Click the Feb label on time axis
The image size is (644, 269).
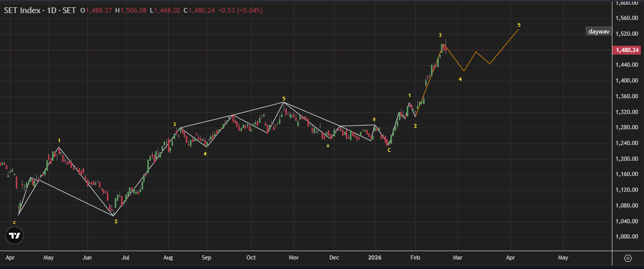[415, 258]
